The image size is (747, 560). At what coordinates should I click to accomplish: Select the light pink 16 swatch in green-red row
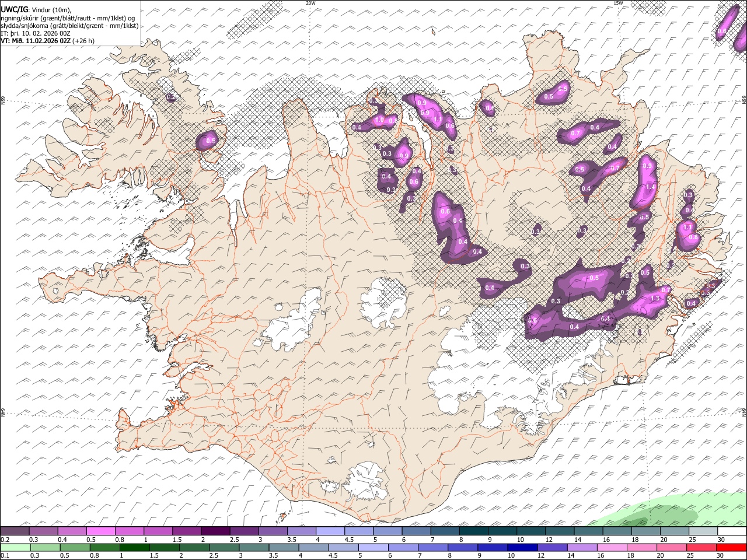(x=612, y=547)
